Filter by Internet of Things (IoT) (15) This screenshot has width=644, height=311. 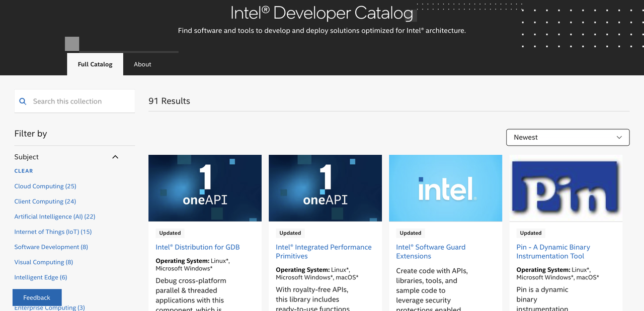pyautogui.click(x=53, y=232)
